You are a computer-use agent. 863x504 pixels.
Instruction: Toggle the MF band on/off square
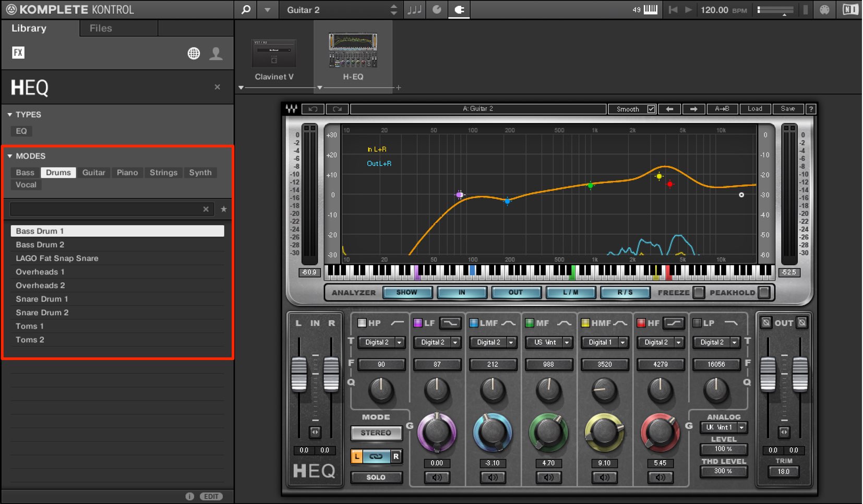click(x=529, y=323)
